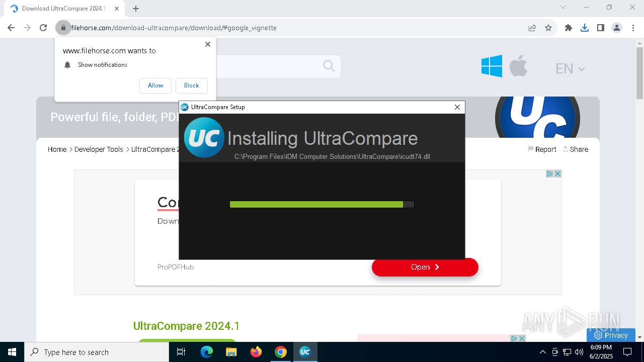
Task: Open Task View from the taskbar
Action: click(x=181, y=352)
